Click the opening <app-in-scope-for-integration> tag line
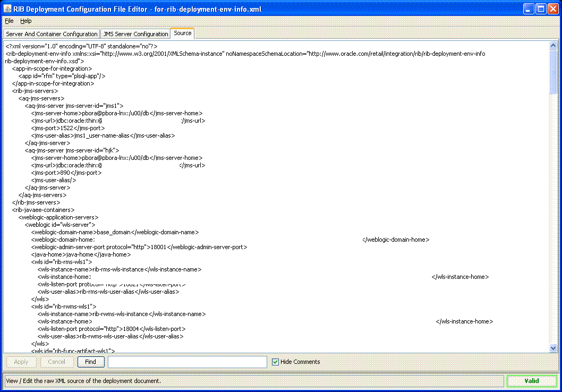The image size is (562, 392). 52,69
